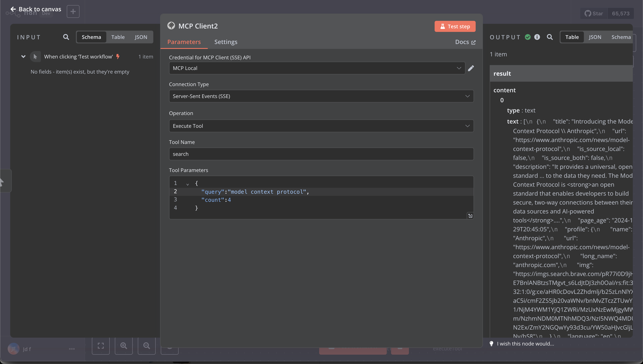
Task: Click the output info icon
Action: point(537,37)
